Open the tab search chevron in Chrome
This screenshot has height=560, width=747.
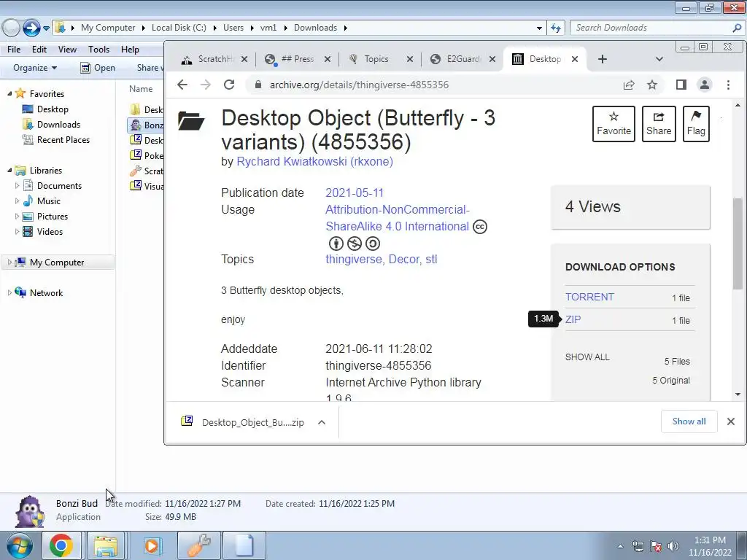(x=659, y=59)
